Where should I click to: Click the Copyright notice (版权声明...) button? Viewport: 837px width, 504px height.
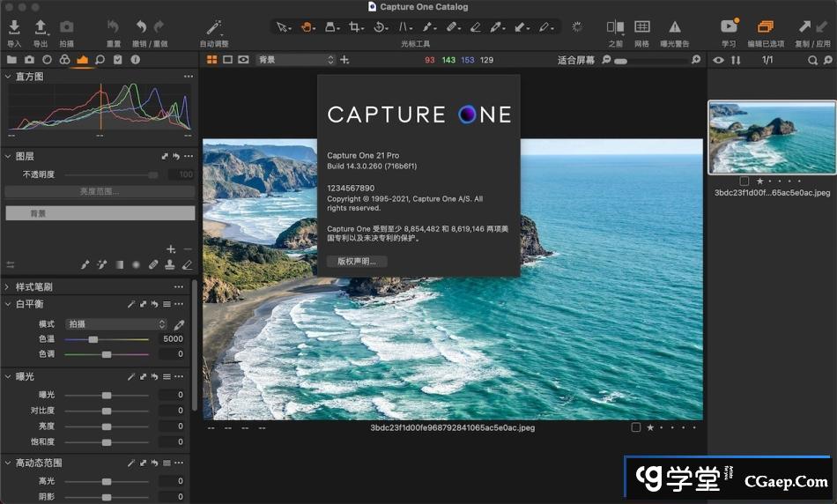pyautogui.click(x=356, y=262)
